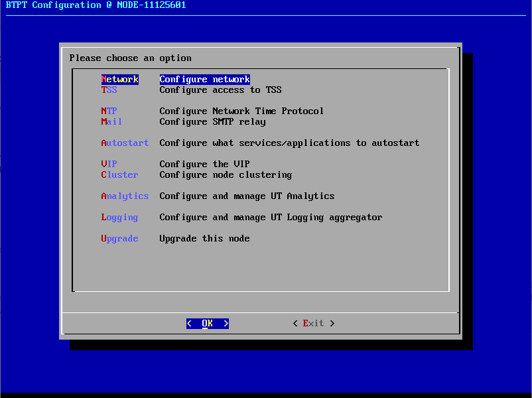Click the 'Configure SMTP relay' description

213,121
